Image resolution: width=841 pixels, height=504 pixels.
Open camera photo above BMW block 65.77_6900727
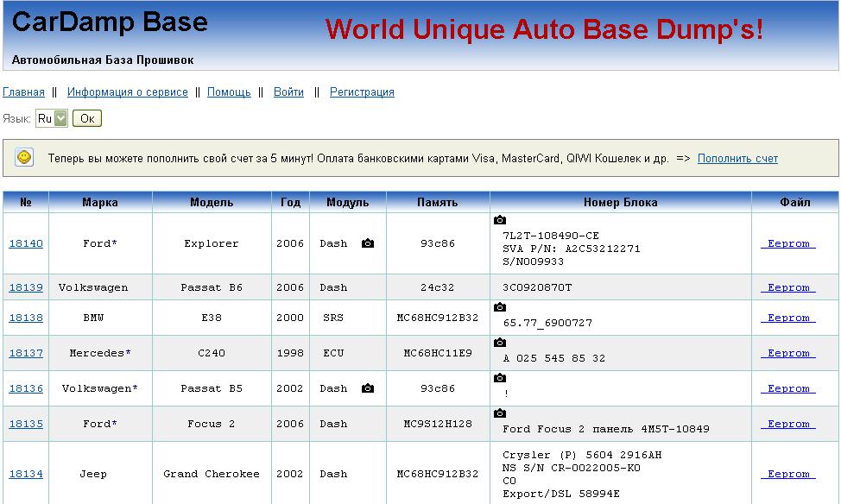pos(500,306)
